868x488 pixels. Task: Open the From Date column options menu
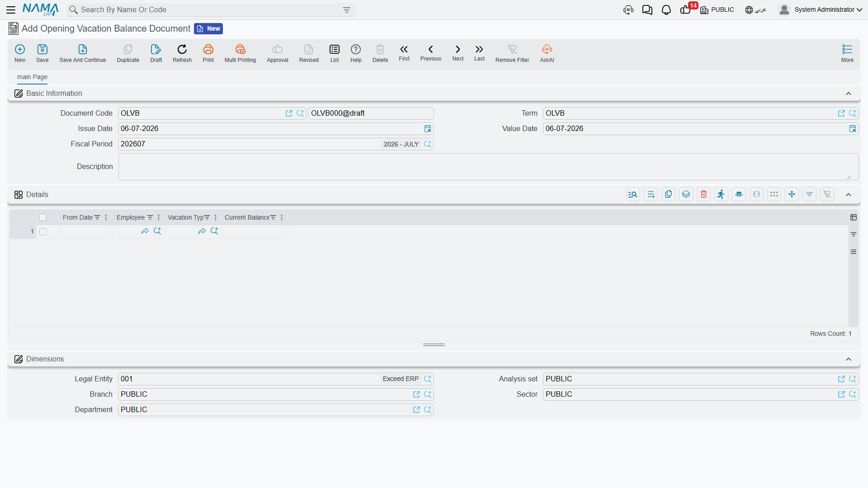(106, 217)
